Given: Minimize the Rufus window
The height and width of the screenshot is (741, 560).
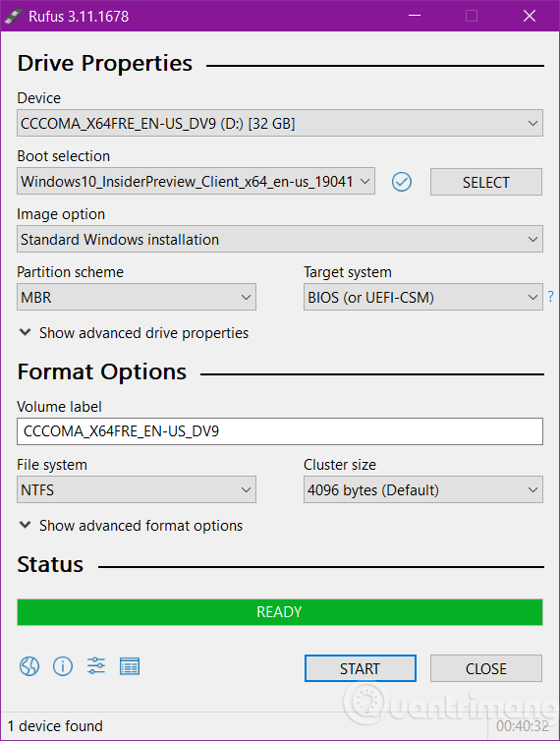Looking at the screenshot, I should point(415,16).
